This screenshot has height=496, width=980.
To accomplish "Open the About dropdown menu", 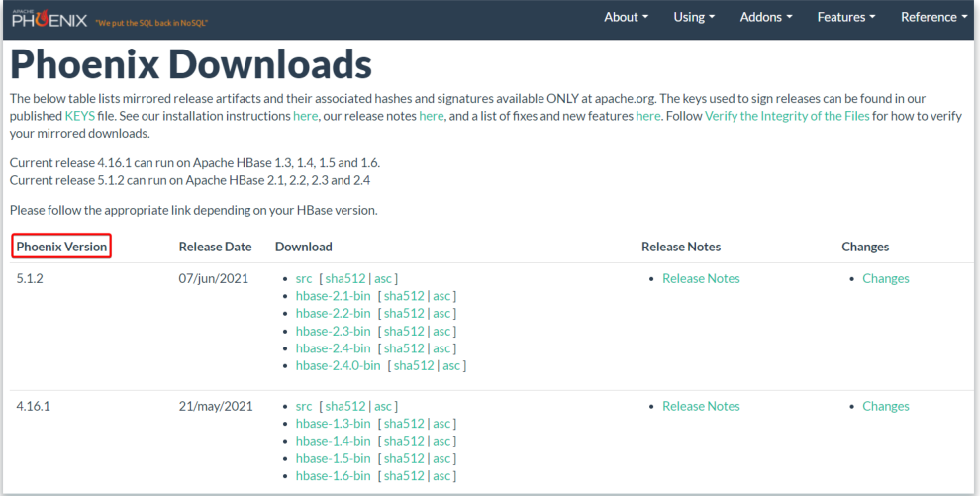I will tap(626, 18).
